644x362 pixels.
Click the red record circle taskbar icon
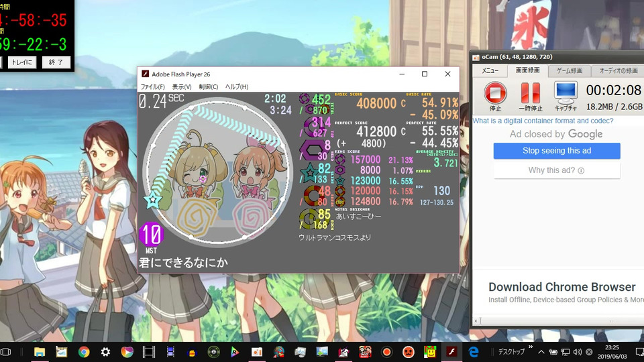386,352
